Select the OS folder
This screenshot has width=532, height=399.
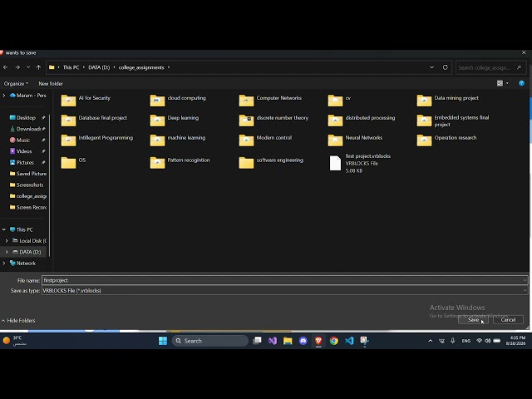(73, 162)
